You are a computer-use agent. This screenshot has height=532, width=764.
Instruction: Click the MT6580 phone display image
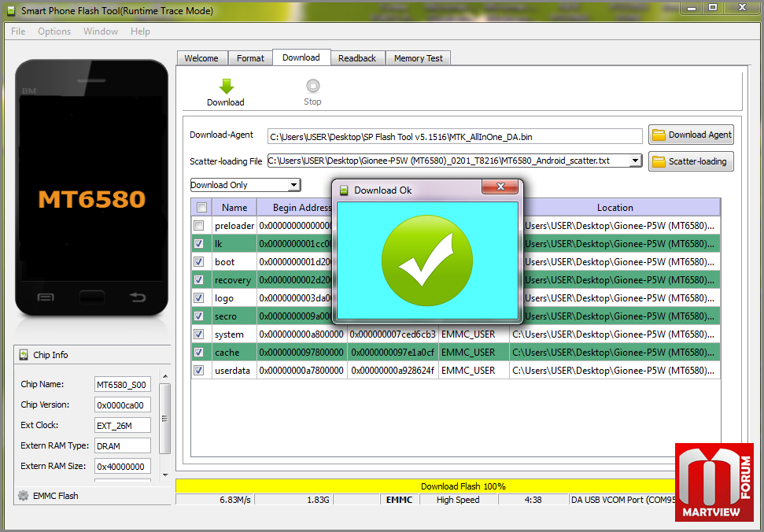[x=91, y=187]
